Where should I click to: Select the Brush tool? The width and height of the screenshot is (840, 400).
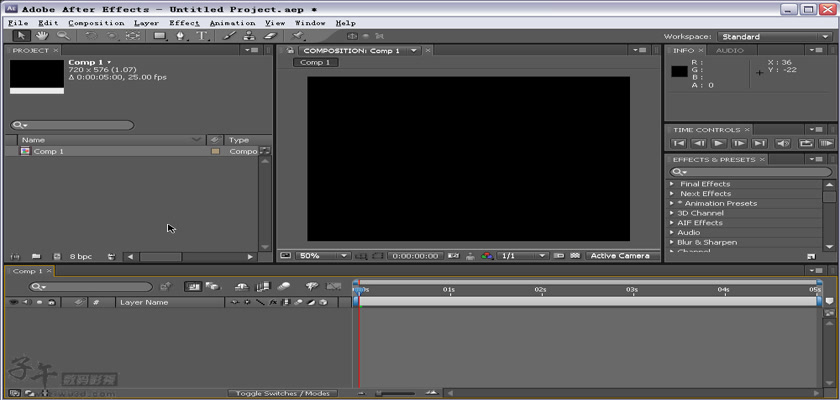229,36
